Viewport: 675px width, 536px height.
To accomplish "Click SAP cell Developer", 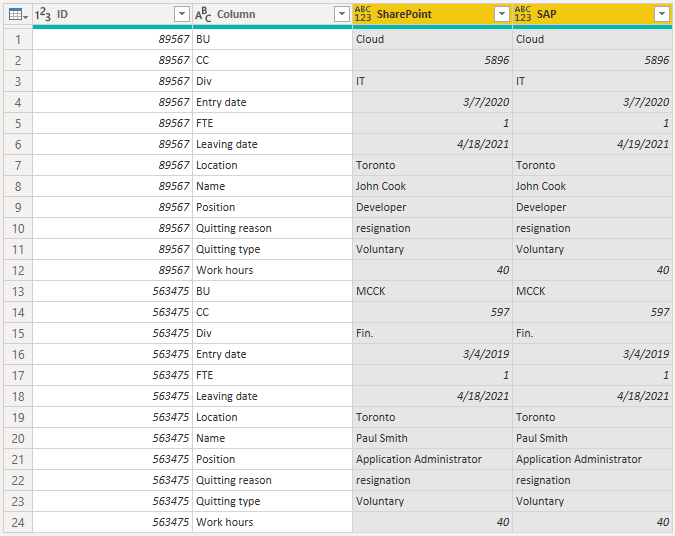I will point(592,208).
